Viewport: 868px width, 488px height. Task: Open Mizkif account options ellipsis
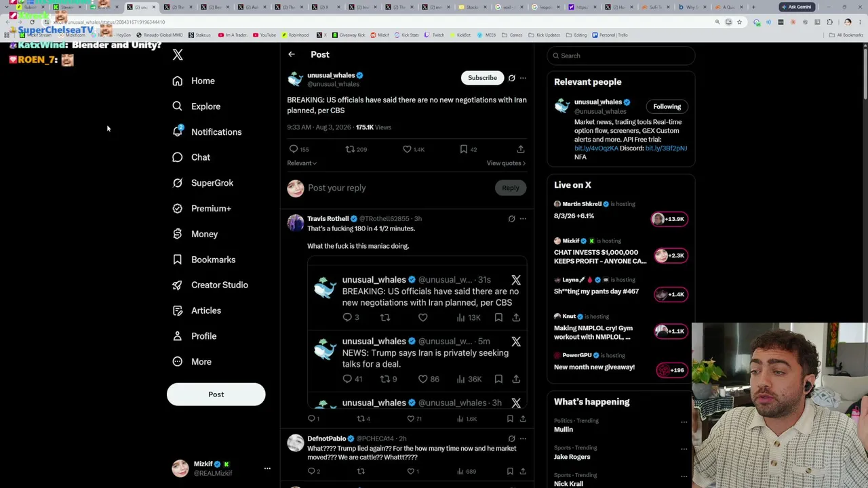(267, 468)
